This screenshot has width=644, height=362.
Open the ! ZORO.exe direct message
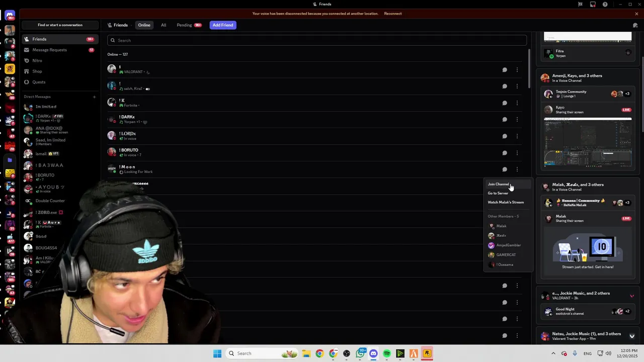tap(59, 212)
